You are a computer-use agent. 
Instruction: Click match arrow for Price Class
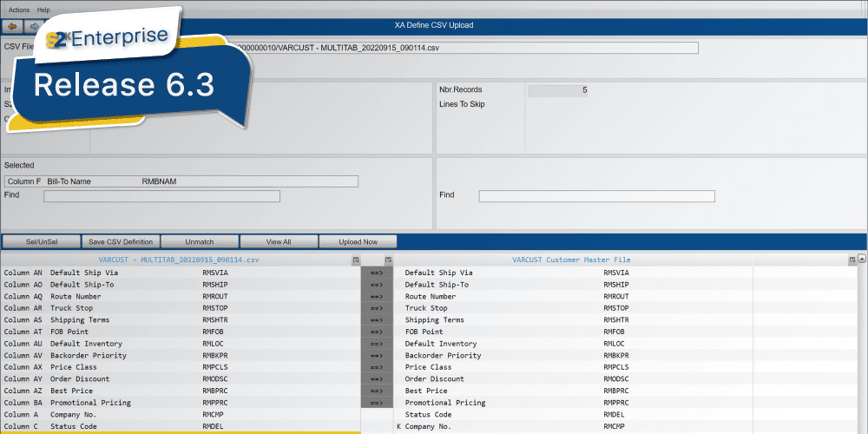pos(377,367)
